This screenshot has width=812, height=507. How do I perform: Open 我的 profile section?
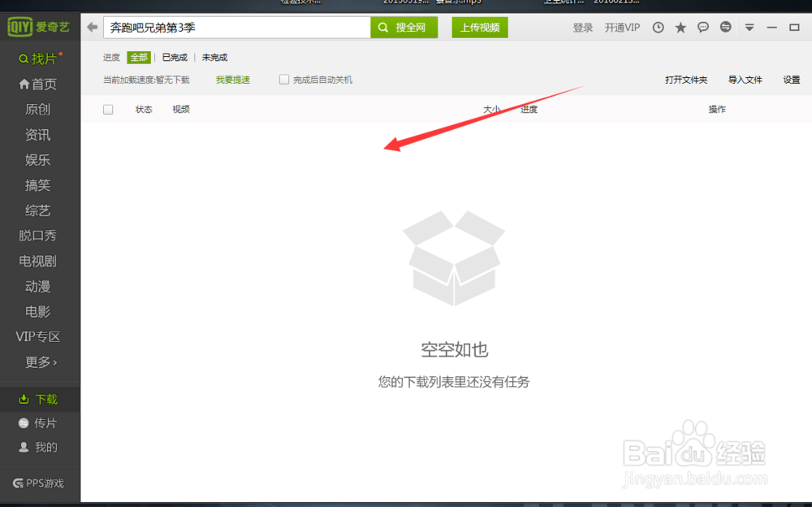(x=38, y=447)
